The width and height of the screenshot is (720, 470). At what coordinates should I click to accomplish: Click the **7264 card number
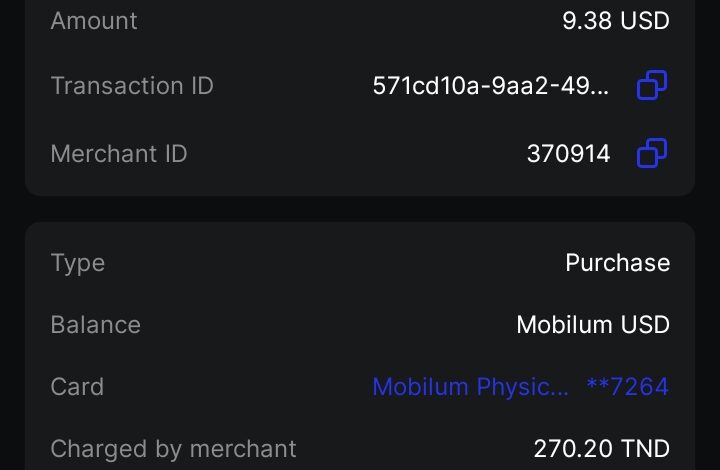point(627,387)
